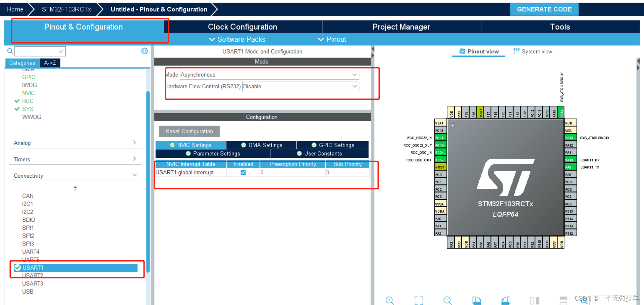Click the NRST pin on the chip
The width and height of the screenshot is (644, 305).
coord(440,167)
